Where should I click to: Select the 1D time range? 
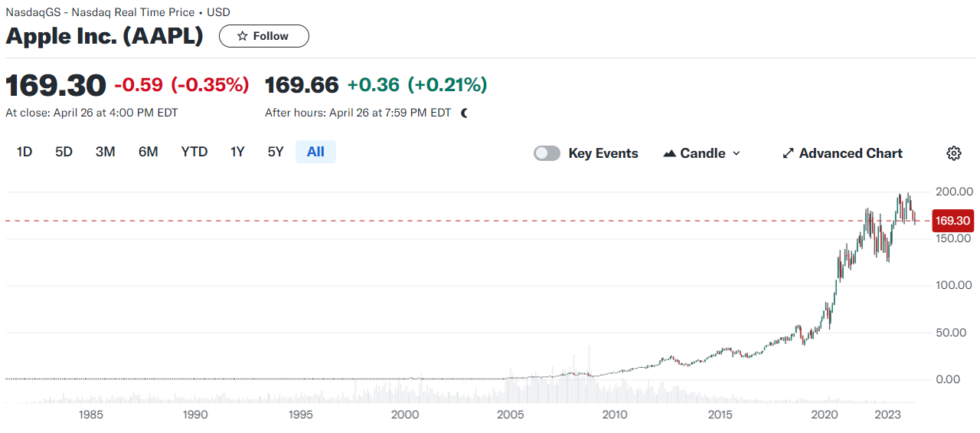click(24, 152)
